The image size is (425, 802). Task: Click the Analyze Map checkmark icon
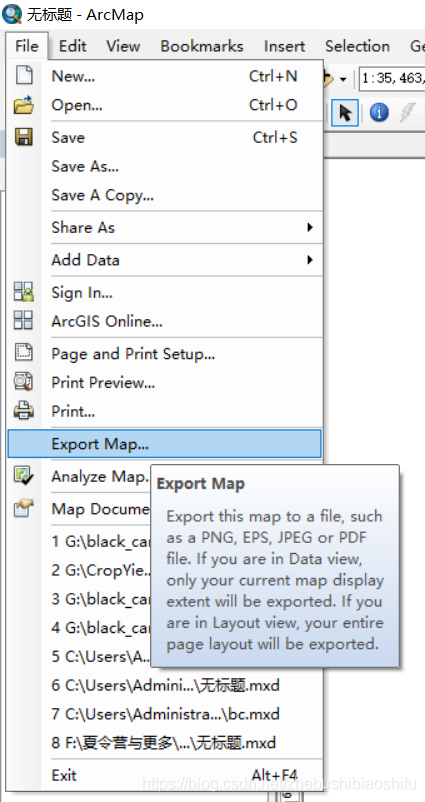point(24,476)
